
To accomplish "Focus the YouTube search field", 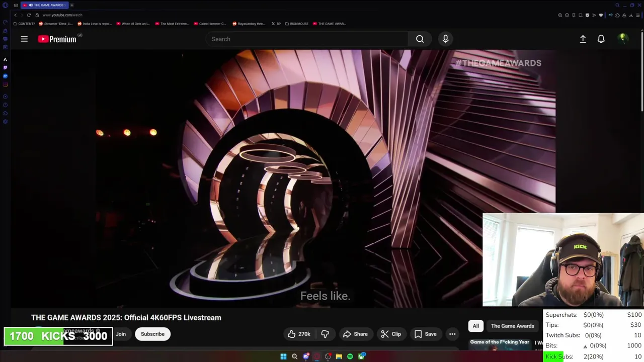I will (307, 39).
